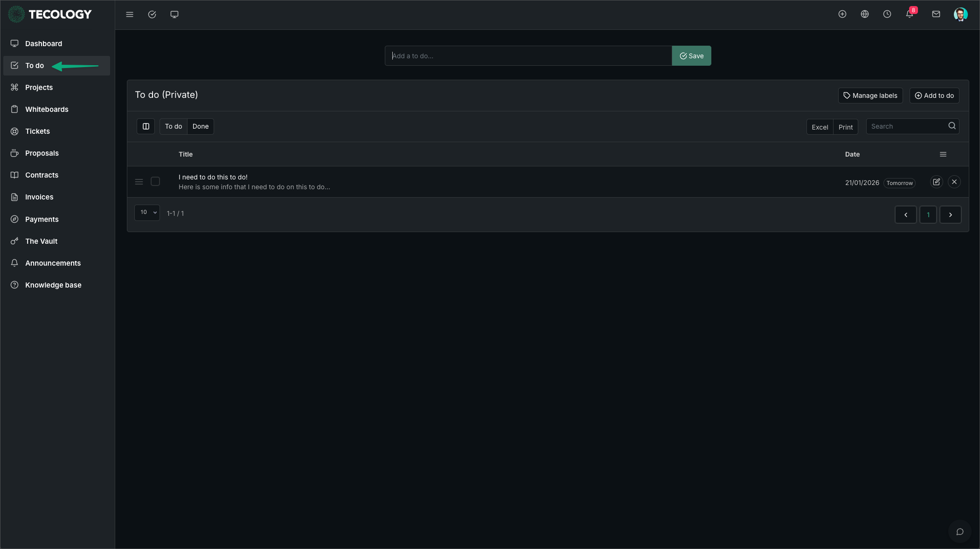Click the Manage labels button

[870, 96]
